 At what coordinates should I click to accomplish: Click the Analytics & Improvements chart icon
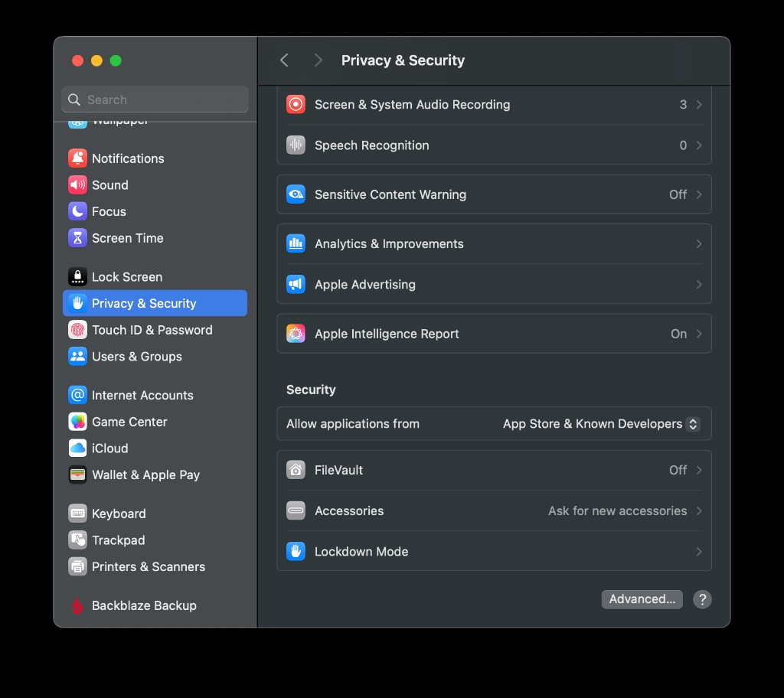[x=296, y=244]
